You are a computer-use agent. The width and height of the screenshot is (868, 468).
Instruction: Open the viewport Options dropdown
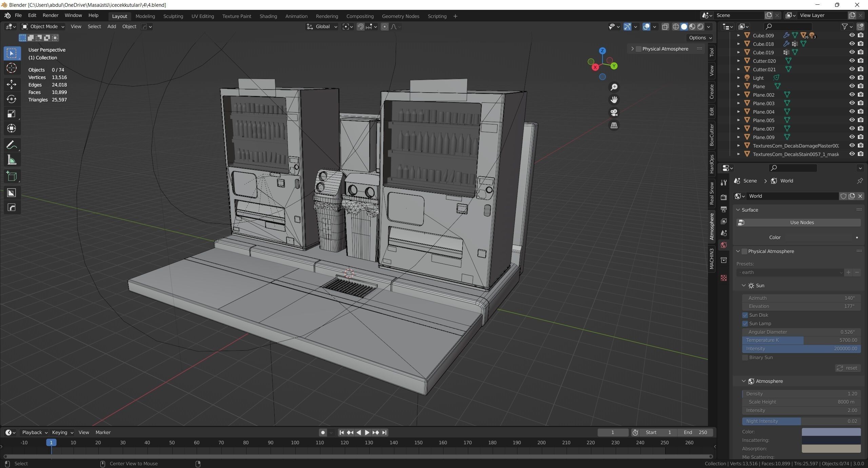[x=700, y=38]
